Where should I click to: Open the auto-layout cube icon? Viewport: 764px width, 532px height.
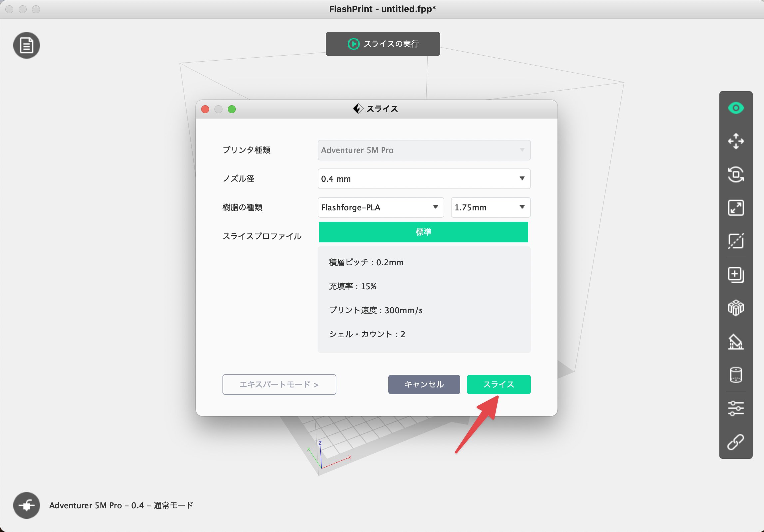click(736, 308)
